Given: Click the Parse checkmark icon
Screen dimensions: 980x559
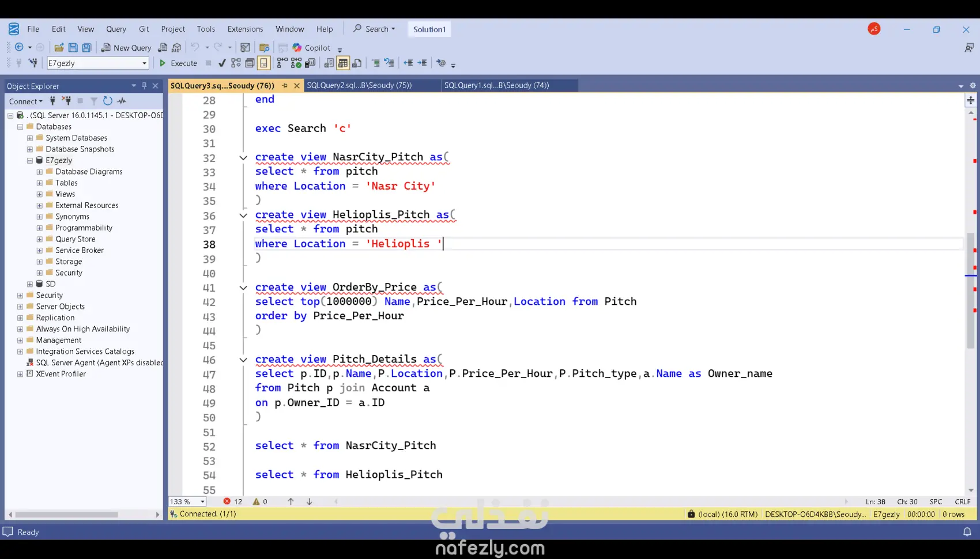Looking at the screenshot, I should click(222, 63).
